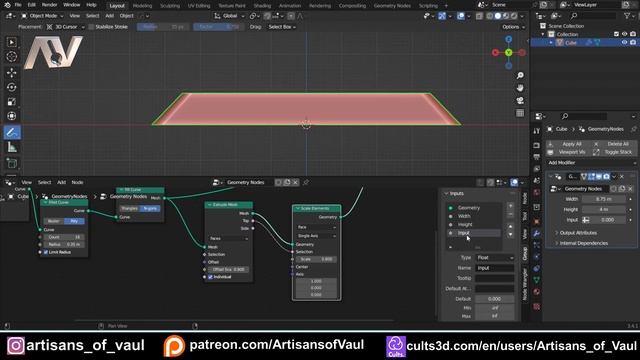640x360 pixels.
Task: Collapse the Collection tree in outliner
Action: (x=543, y=34)
